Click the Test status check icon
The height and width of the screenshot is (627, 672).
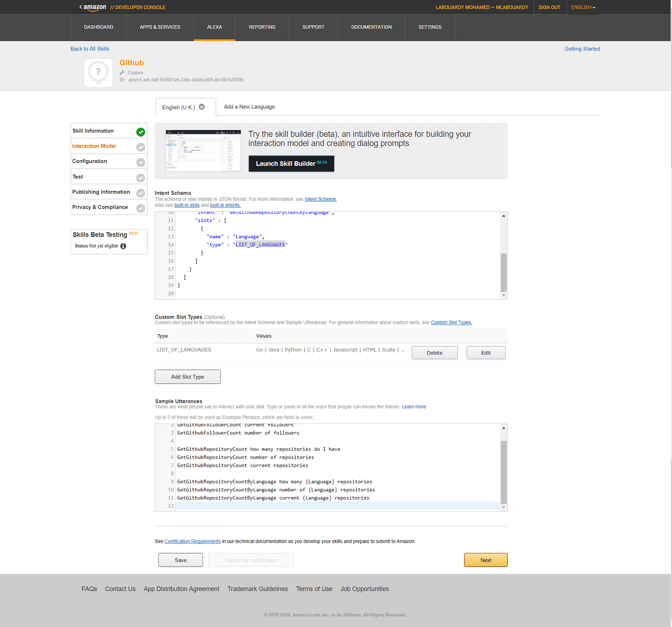coord(141,178)
